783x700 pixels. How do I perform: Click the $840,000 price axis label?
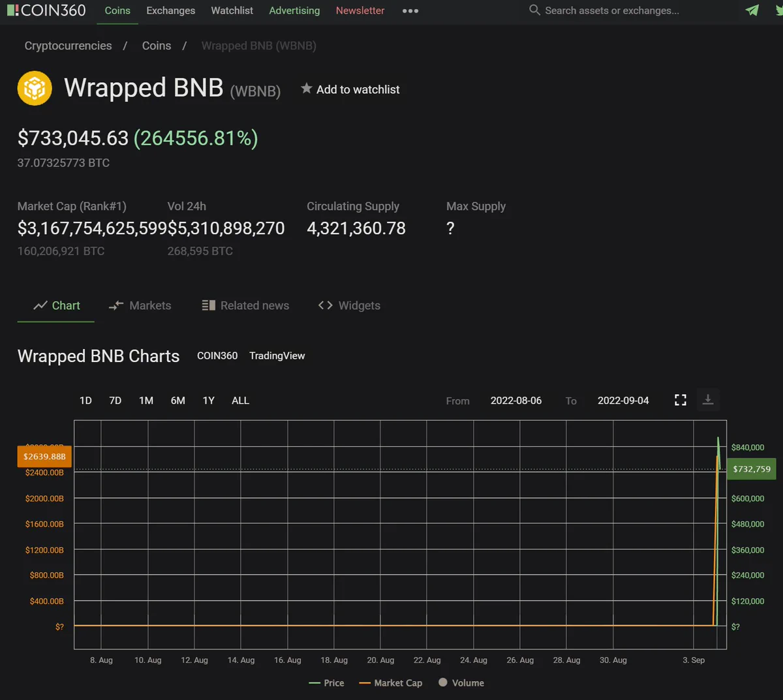748,448
